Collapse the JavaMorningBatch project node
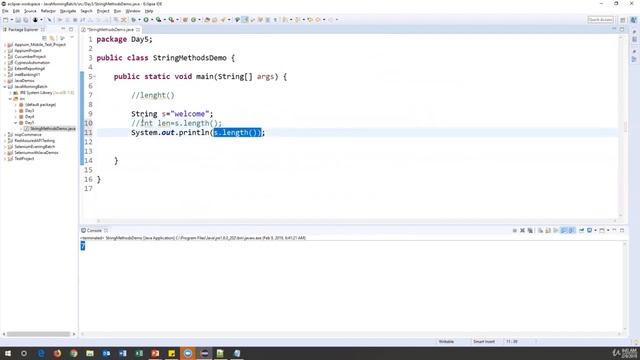This screenshot has height=360, width=640. 5,87
